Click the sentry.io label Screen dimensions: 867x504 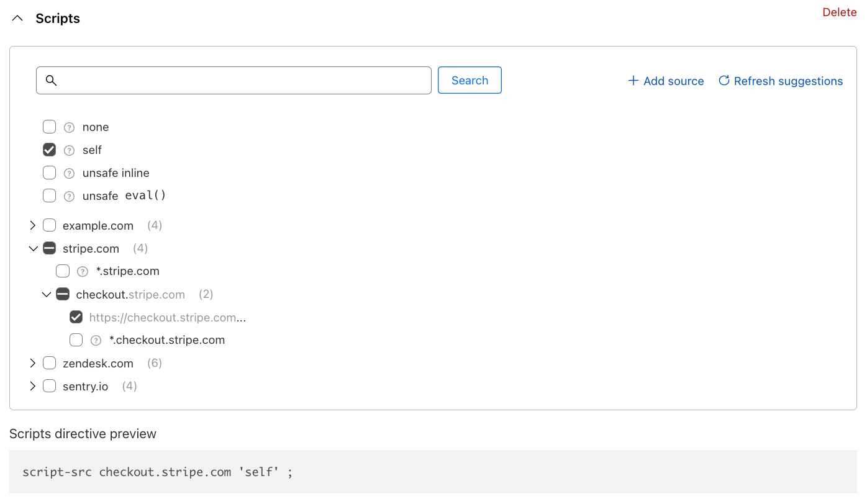86,386
